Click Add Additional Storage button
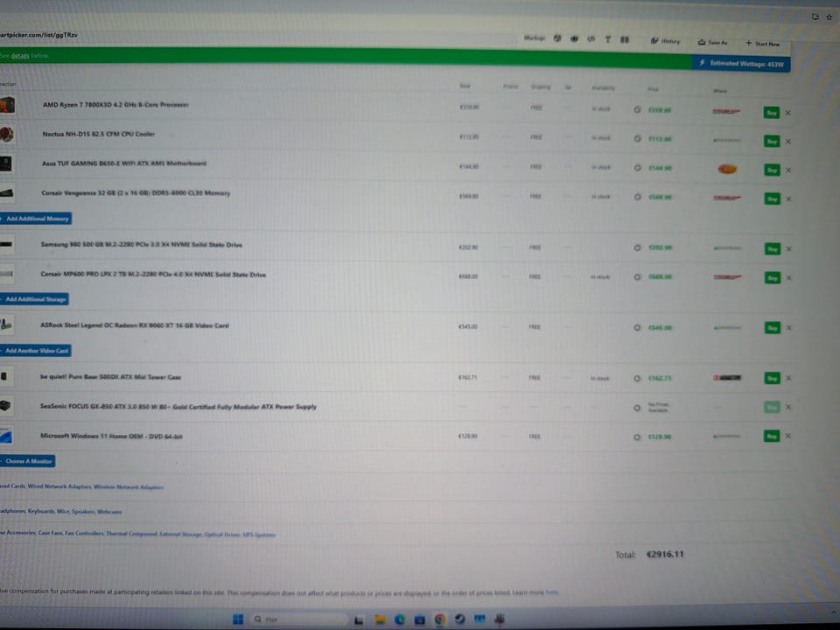The width and height of the screenshot is (840, 630). click(34, 299)
